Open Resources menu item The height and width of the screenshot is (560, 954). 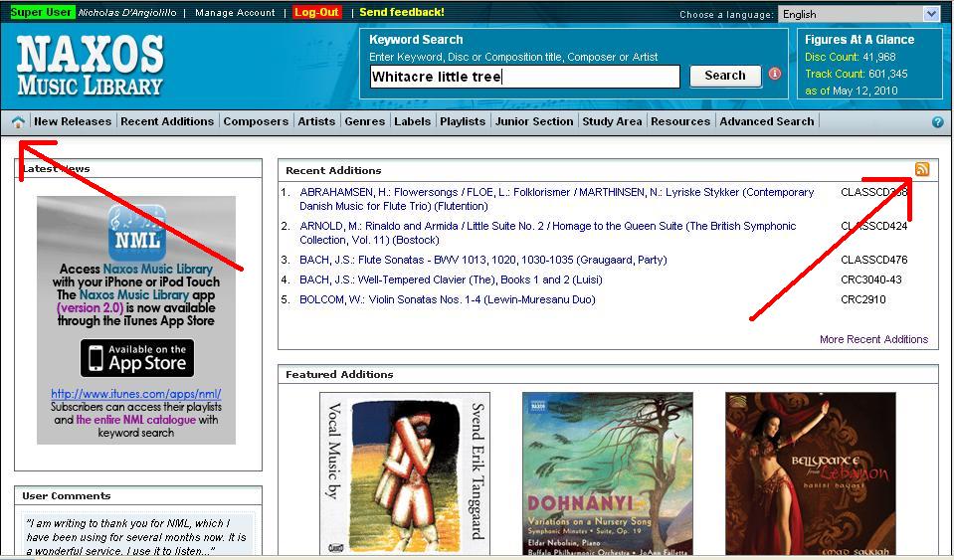(x=680, y=121)
